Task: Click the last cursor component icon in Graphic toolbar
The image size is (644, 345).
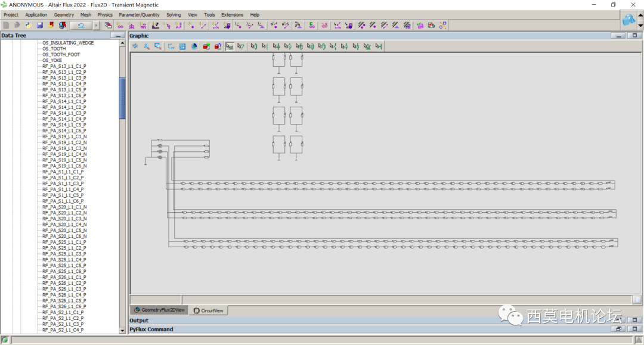Action: 379,46
